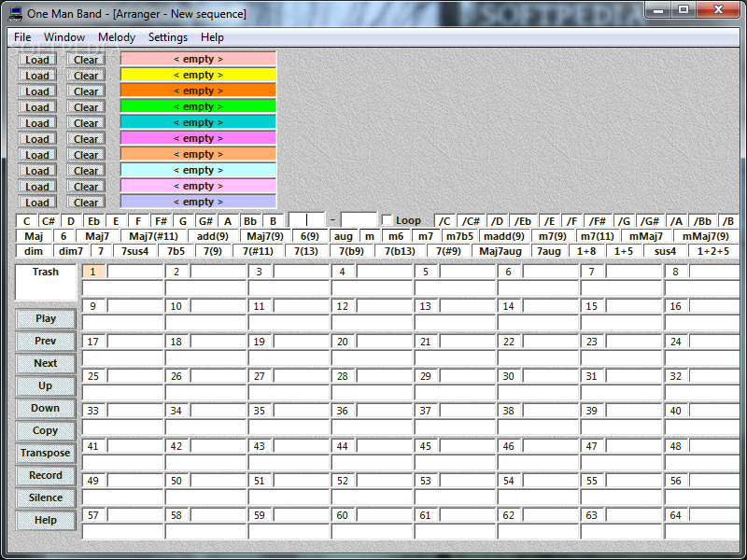Image resolution: width=747 pixels, height=560 pixels.
Task: Click the Up button
Action: (x=46, y=385)
